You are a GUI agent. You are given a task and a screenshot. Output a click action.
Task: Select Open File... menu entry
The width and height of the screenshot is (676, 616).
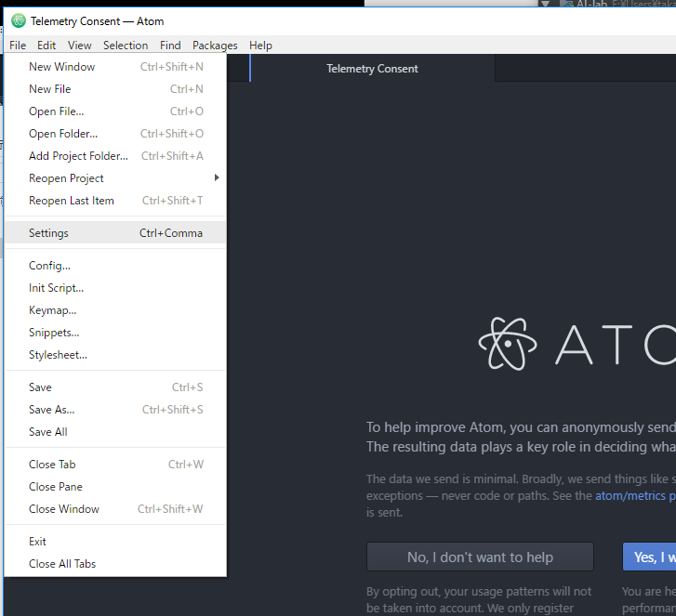pyautogui.click(x=115, y=111)
